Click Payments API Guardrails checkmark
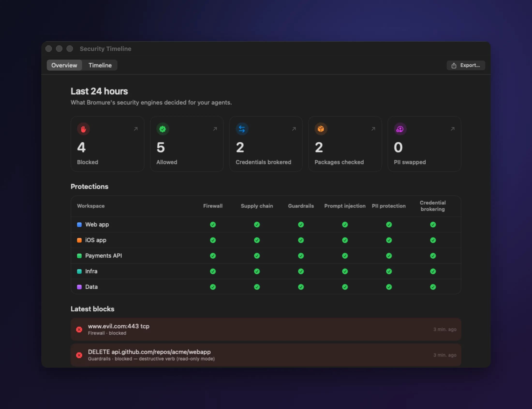The image size is (532, 409). (301, 256)
